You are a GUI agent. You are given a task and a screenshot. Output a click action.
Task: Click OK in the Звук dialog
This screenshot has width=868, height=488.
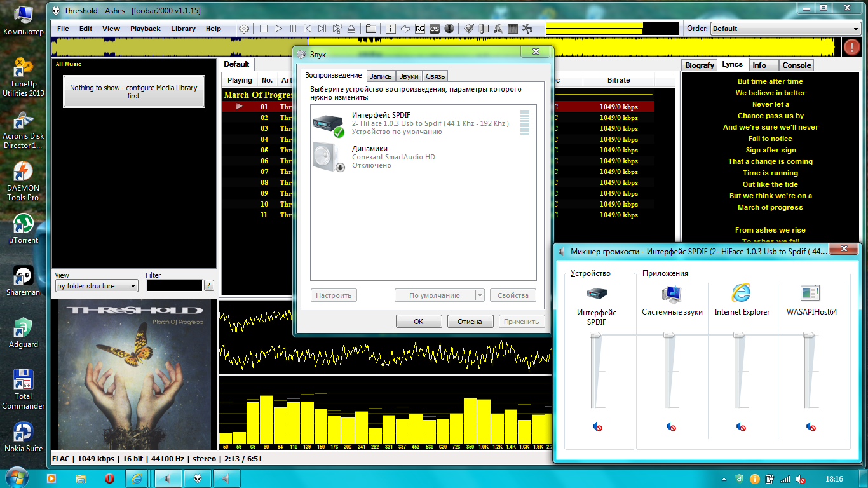click(419, 322)
